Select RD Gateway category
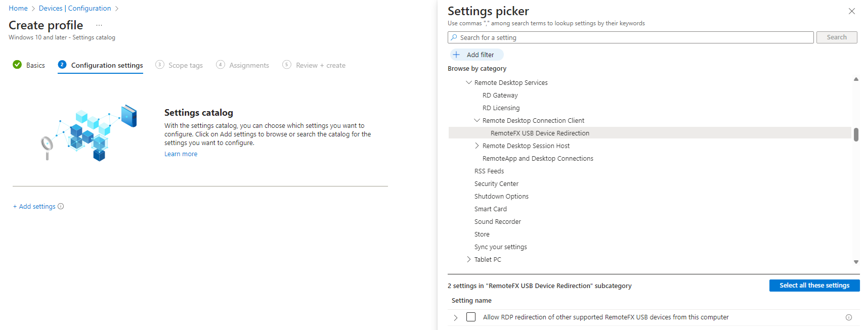The width and height of the screenshot is (868, 330). click(x=500, y=95)
